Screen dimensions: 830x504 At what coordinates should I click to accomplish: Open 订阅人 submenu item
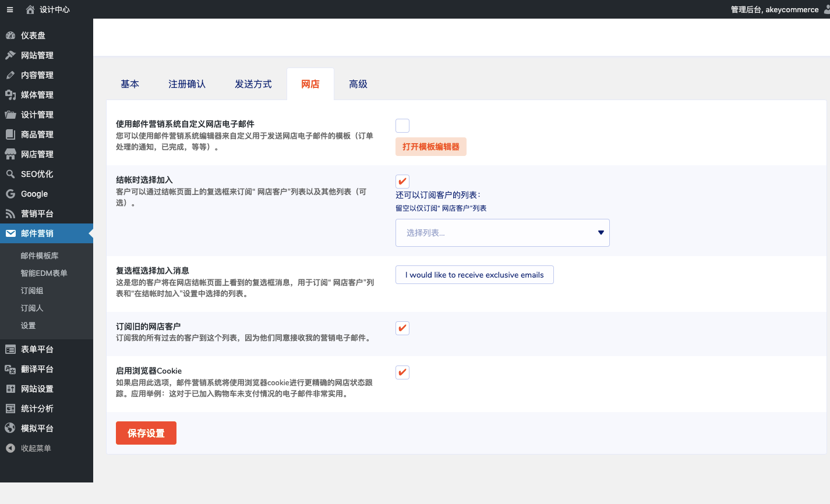[32, 308]
